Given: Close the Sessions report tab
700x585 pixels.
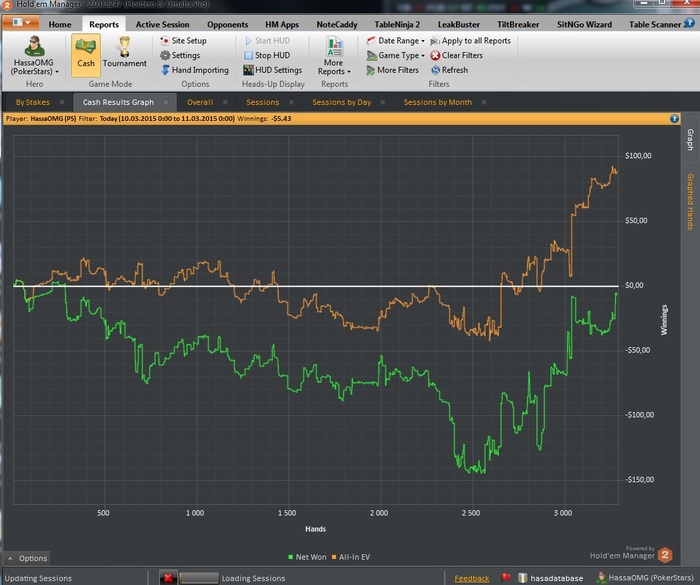Looking at the screenshot, I should 292,102.
